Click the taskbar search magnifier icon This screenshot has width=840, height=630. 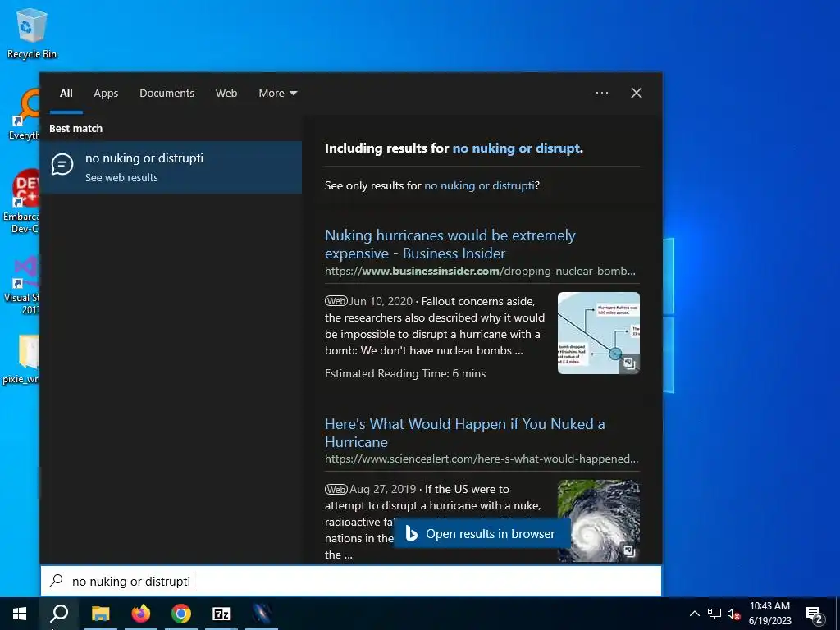(x=59, y=614)
